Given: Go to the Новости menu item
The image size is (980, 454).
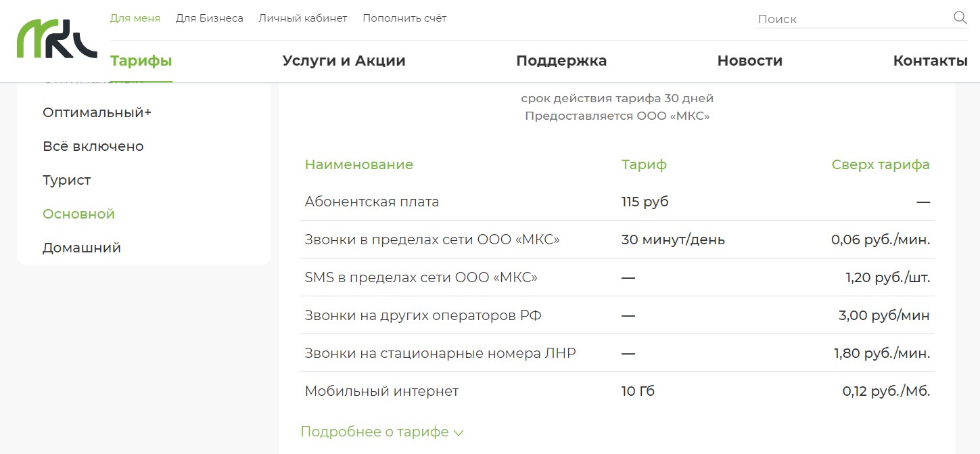Looking at the screenshot, I should tap(750, 61).
